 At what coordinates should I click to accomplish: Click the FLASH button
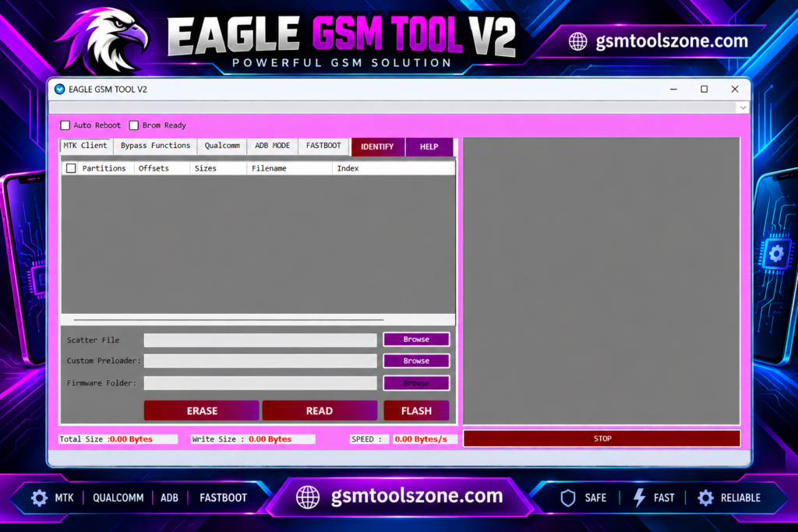(416, 410)
